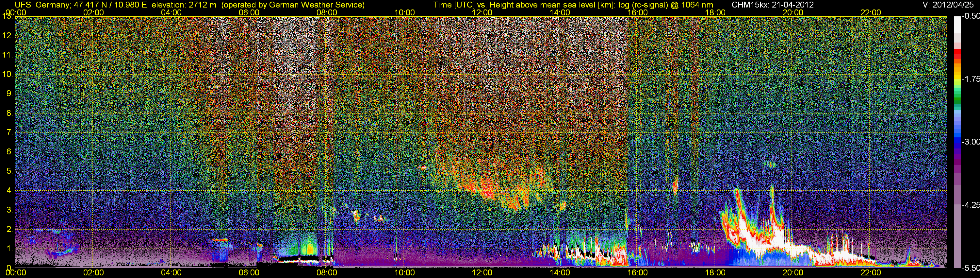Click the 06:00 label on the top time axis
This screenshot has height=278, width=980.
pos(249,12)
